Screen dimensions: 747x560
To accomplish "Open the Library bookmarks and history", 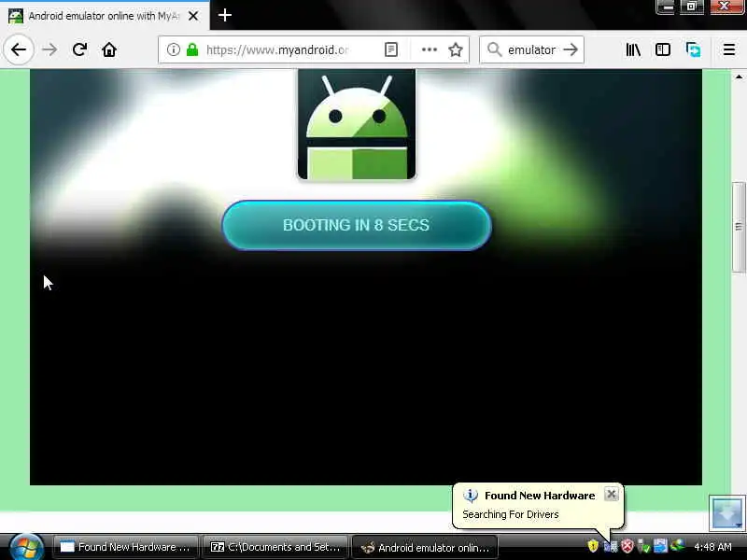I will [633, 49].
